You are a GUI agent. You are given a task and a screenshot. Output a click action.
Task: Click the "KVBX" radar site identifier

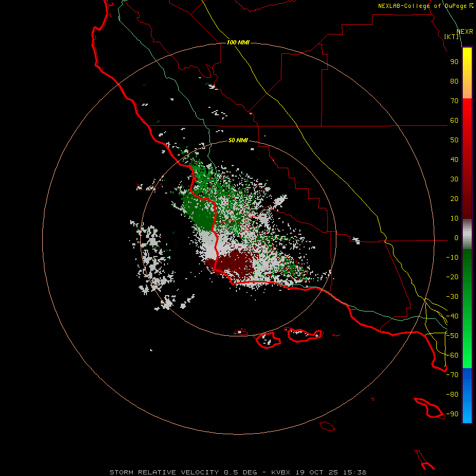point(281,472)
